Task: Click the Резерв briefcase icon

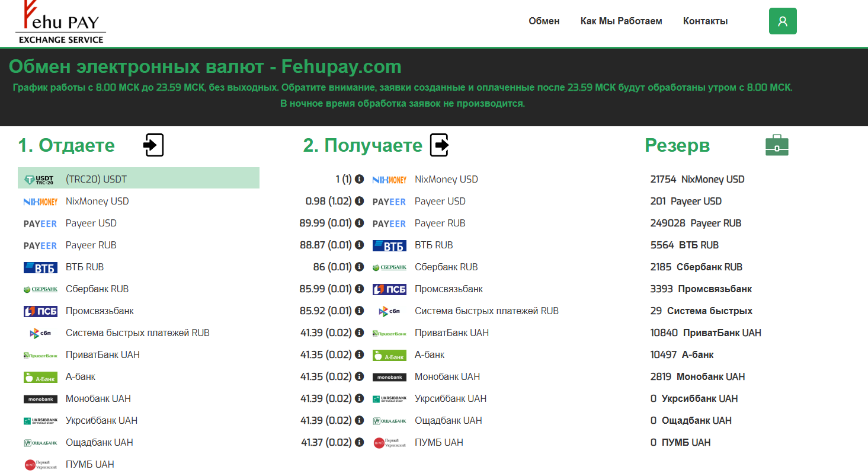Action: click(x=777, y=145)
